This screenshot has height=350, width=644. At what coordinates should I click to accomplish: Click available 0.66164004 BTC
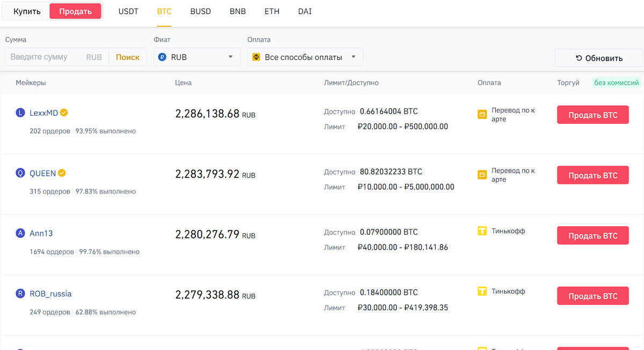point(389,111)
